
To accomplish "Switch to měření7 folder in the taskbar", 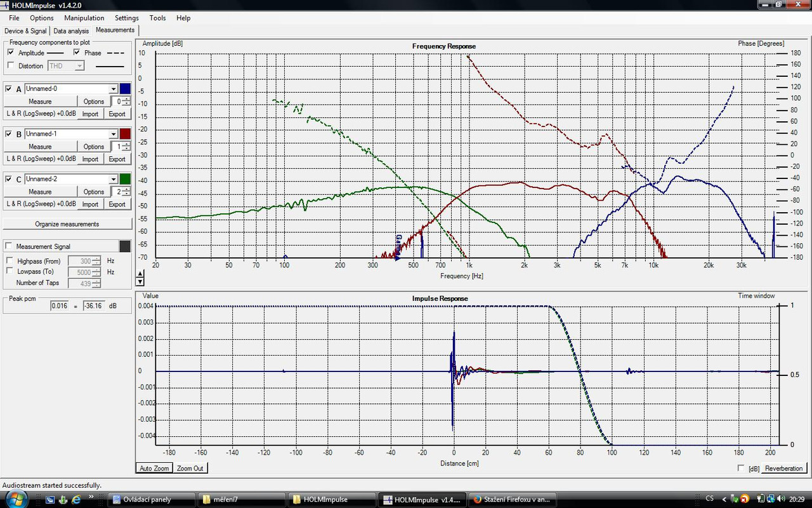I will coord(242,499).
